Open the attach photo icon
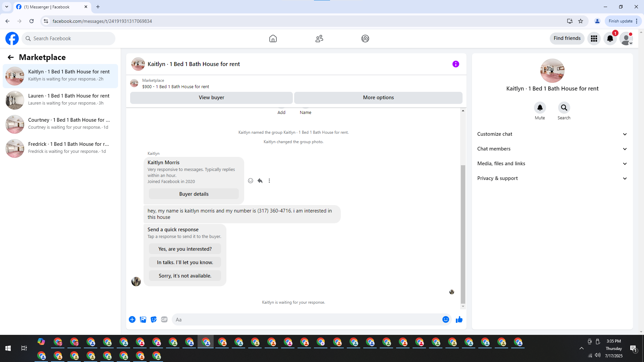 143,319
